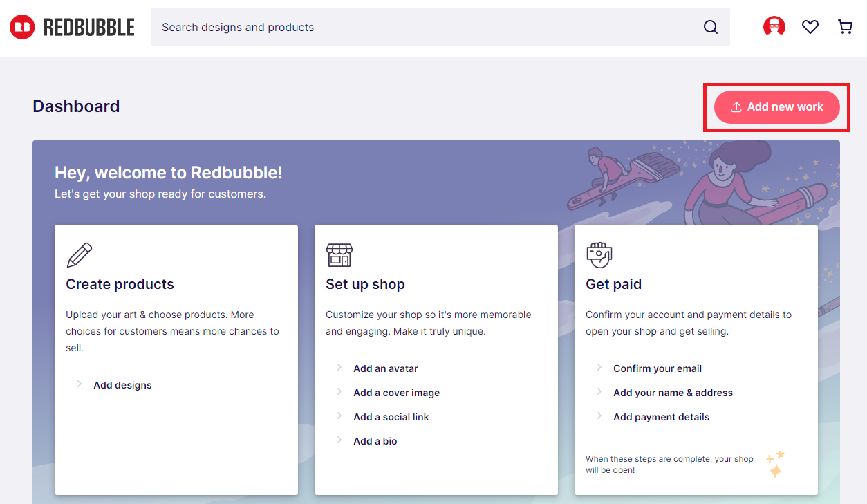Click the upload icon in Add new work
Screen dimensions: 867x504
point(736,107)
